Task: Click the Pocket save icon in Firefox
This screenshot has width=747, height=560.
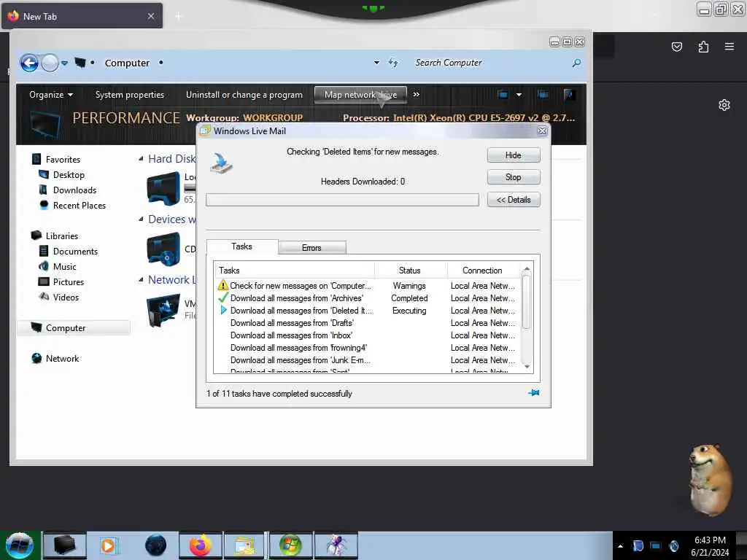Action: [x=676, y=46]
